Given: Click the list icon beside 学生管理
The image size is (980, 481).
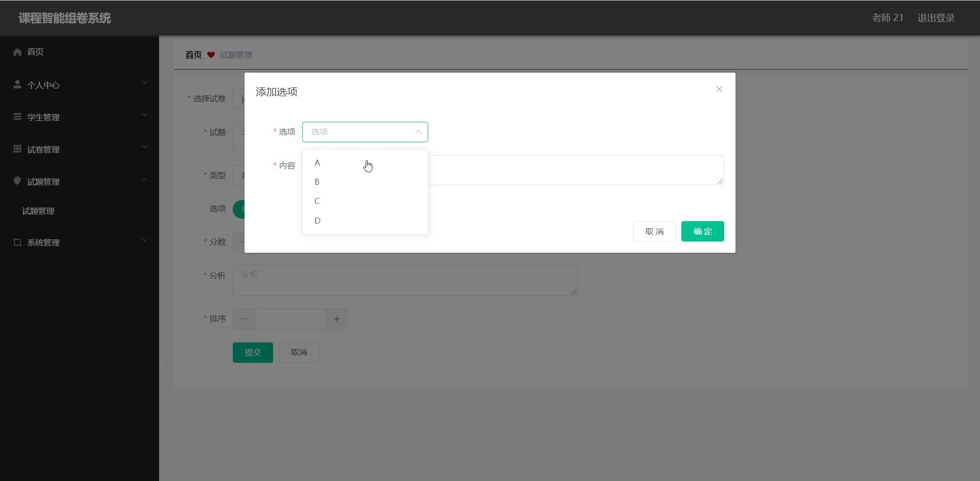Looking at the screenshot, I should coord(17,117).
